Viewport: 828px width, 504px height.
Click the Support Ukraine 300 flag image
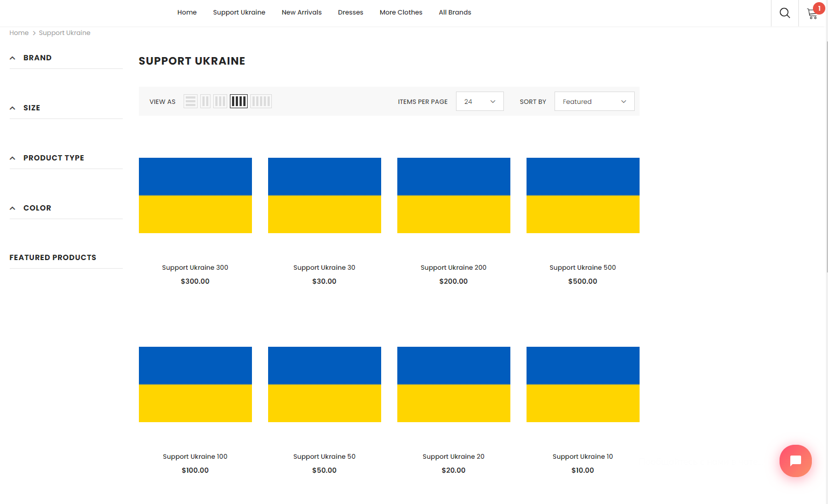[x=195, y=195]
